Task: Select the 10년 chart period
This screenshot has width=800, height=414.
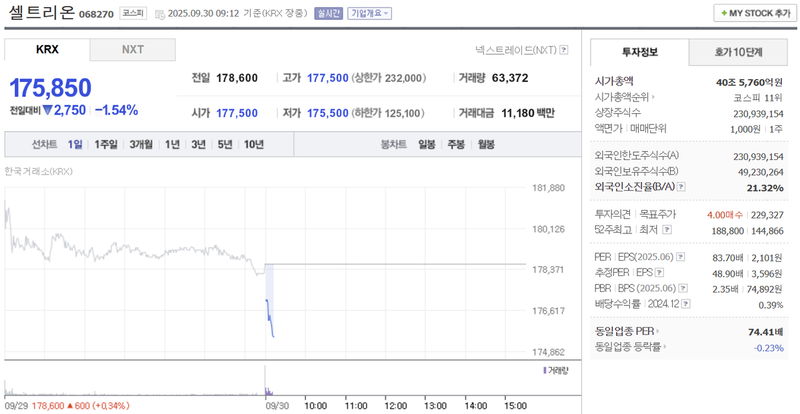Action: coord(254,144)
